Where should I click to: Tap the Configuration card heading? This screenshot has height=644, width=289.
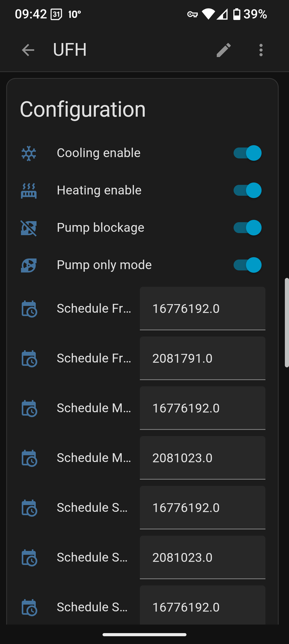coord(83,109)
